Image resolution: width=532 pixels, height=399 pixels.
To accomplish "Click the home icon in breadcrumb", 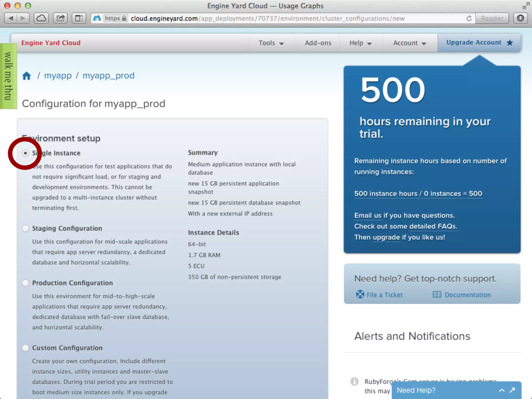I will tap(26, 76).
